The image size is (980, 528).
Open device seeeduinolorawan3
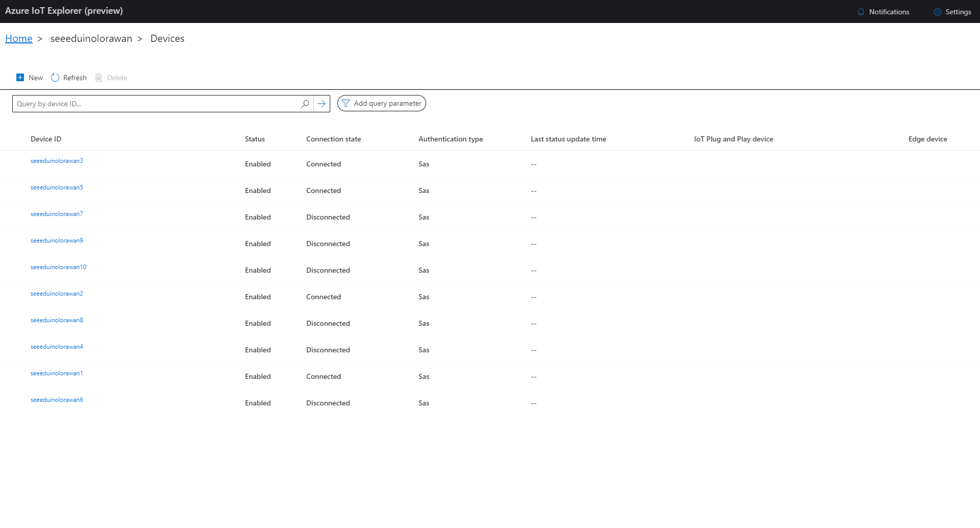click(x=57, y=161)
